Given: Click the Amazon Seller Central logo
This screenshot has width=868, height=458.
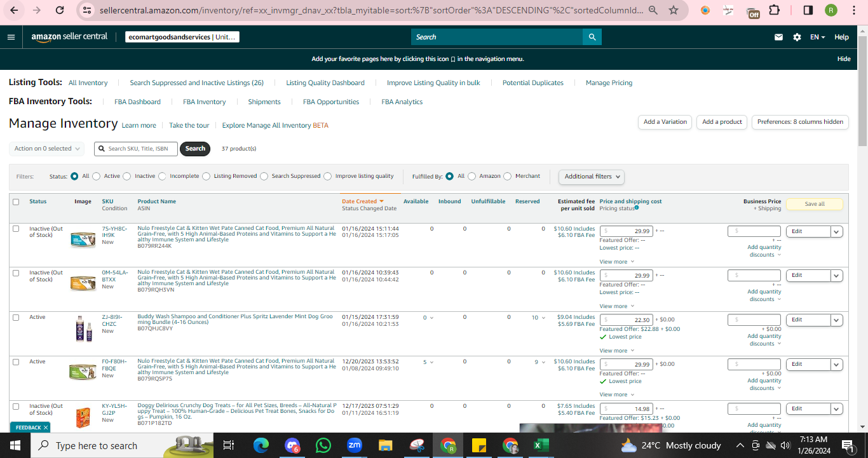Looking at the screenshot, I should coord(69,37).
